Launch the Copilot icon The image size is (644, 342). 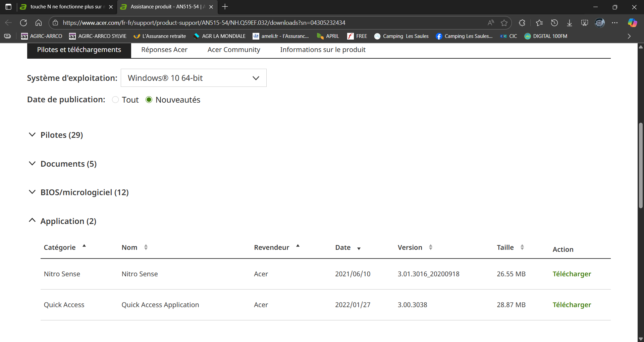point(632,23)
